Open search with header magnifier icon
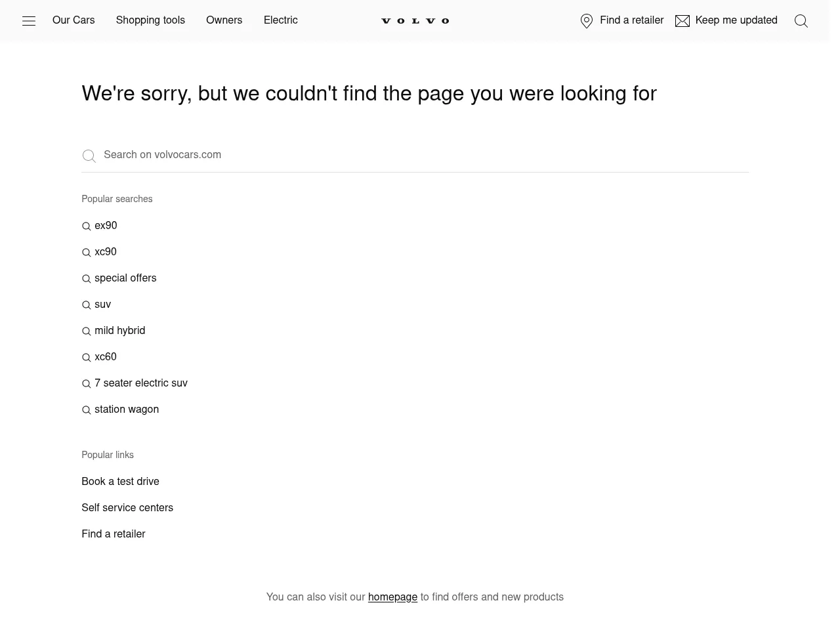Screen dimensions: 840x630 (x=801, y=21)
